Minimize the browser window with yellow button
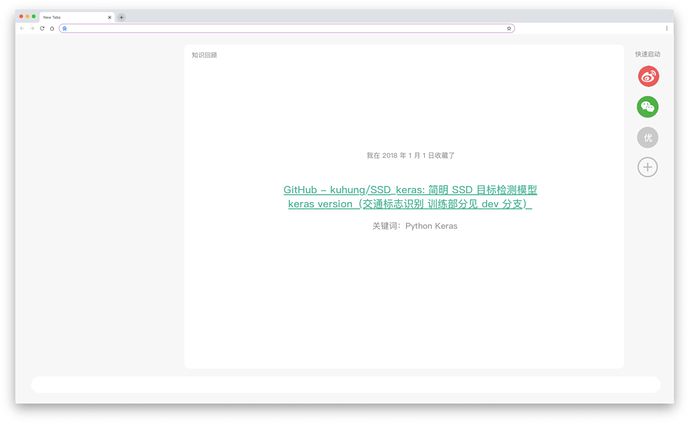Screen dimensions: 689x423 coord(28,17)
